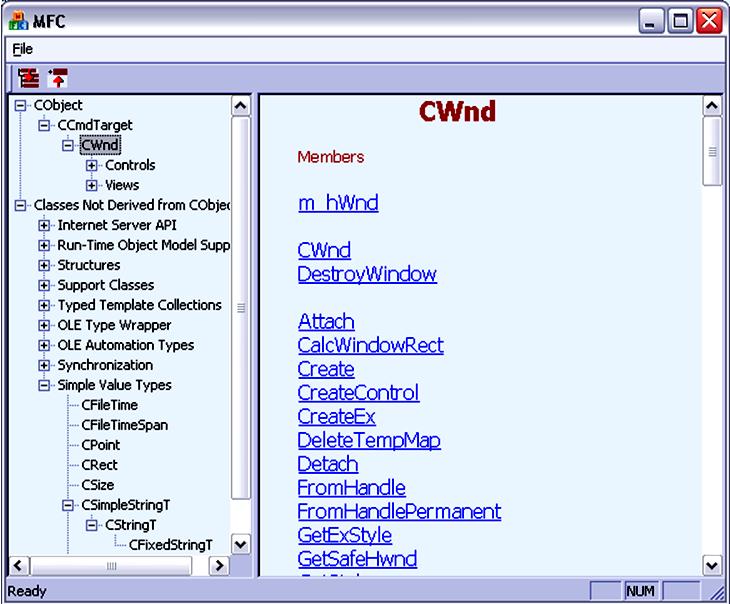Image resolution: width=730 pixels, height=604 pixels.
Task: Open the DestroyWindow link
Action: [x=367, y=274]
